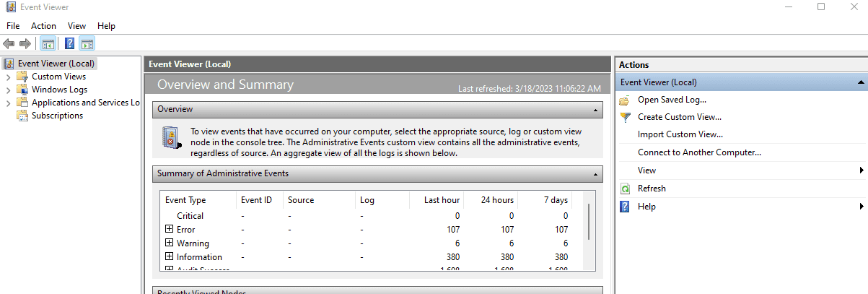Image resolution: width=868 pixels, height=294 pixels.
Task: Click the Subscriptions folder icon
Action: click(x=22, y=116)
